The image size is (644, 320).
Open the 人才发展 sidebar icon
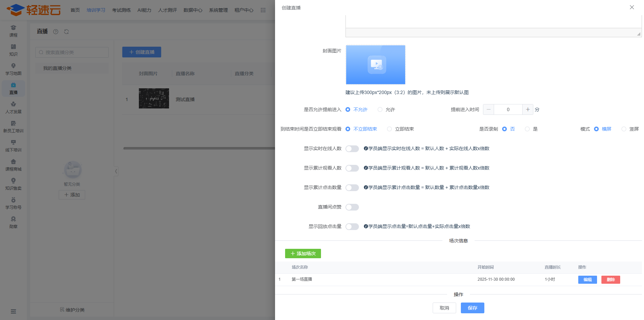(x=13, y=107)
